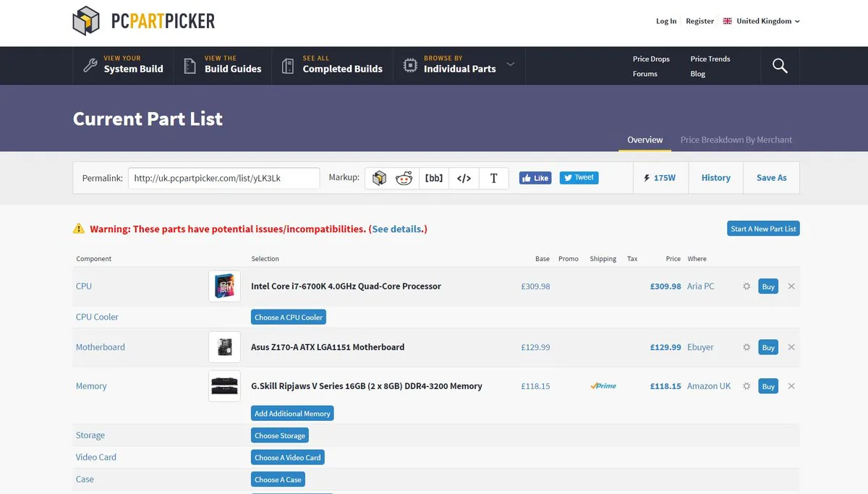The height and width of the screenshot is (494, 868).
Task: Open the Intel Core i7 thumbnail
Action: click(224, 286)
